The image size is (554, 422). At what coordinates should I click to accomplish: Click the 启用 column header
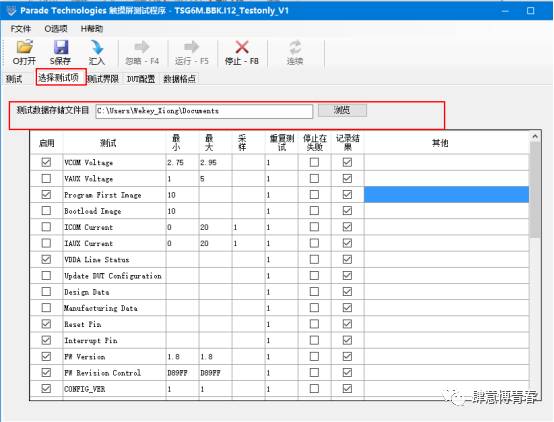(x=46, y=143)
